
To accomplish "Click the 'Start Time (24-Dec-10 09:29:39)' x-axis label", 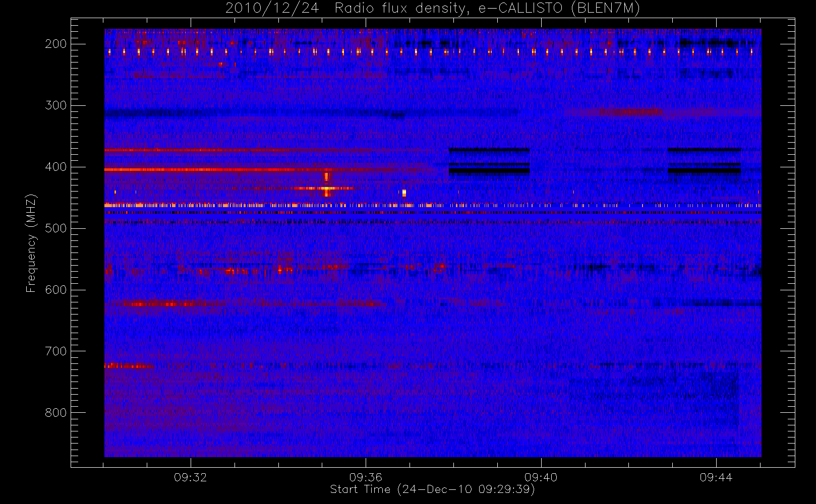I will click(432, 489).
